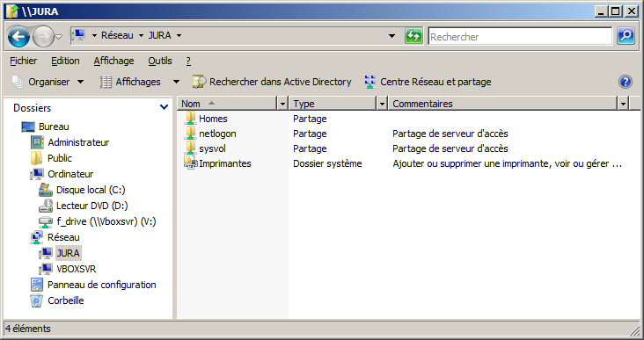Open the Commentaires column filter dropdown
Image resolution: width=644 pixels, height=340 pixels.
tap(623, 104)
